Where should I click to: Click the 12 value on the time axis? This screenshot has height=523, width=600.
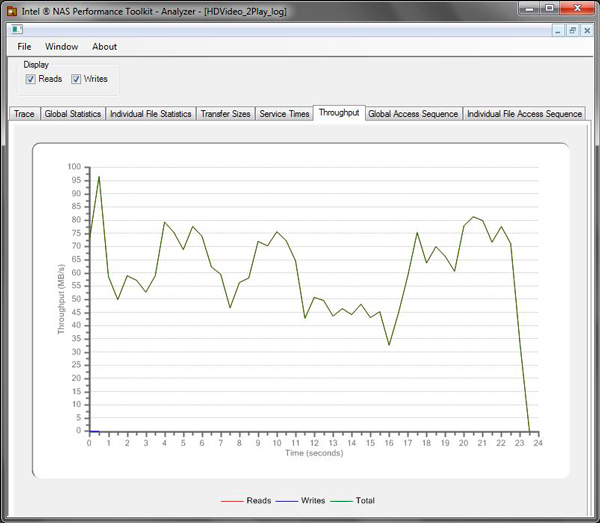(314, 443)
